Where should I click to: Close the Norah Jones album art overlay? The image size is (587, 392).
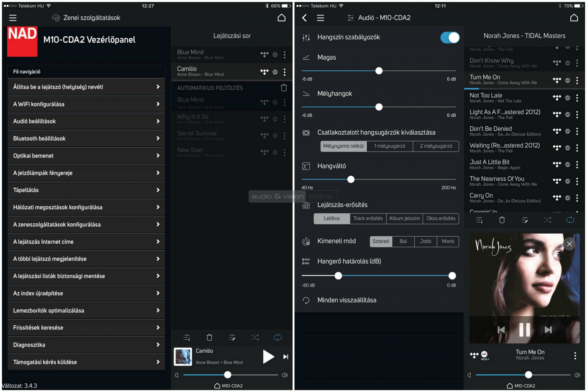click(x=569, y=244)
